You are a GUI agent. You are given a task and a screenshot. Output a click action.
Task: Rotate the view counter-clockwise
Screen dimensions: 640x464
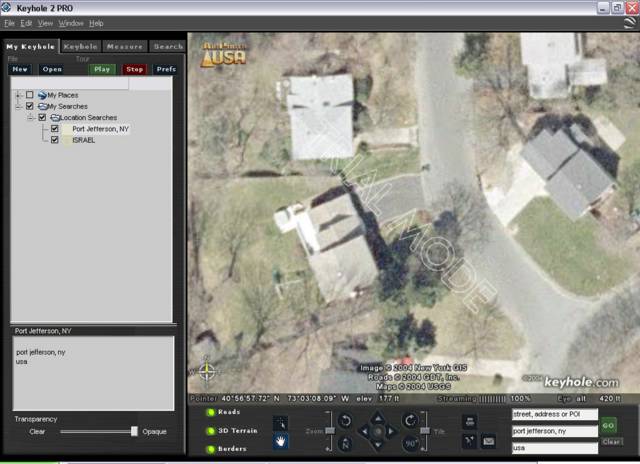click(x=345, y=421)
